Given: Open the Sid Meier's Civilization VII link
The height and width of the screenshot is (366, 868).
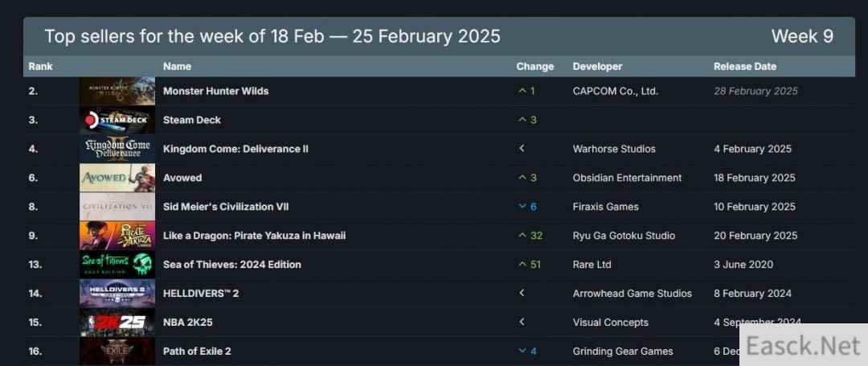Looking at the screenshot, I should [x=226, y=207].
